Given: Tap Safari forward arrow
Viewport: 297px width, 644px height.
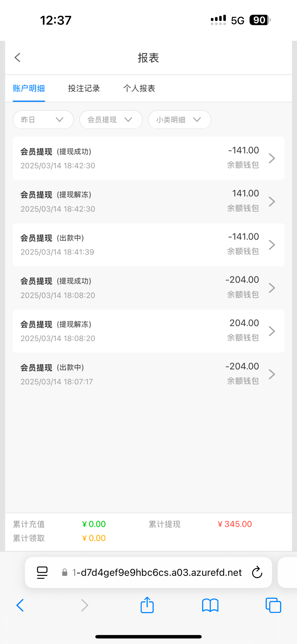Looking at the screenshot, I should click(x=84, y=605).
